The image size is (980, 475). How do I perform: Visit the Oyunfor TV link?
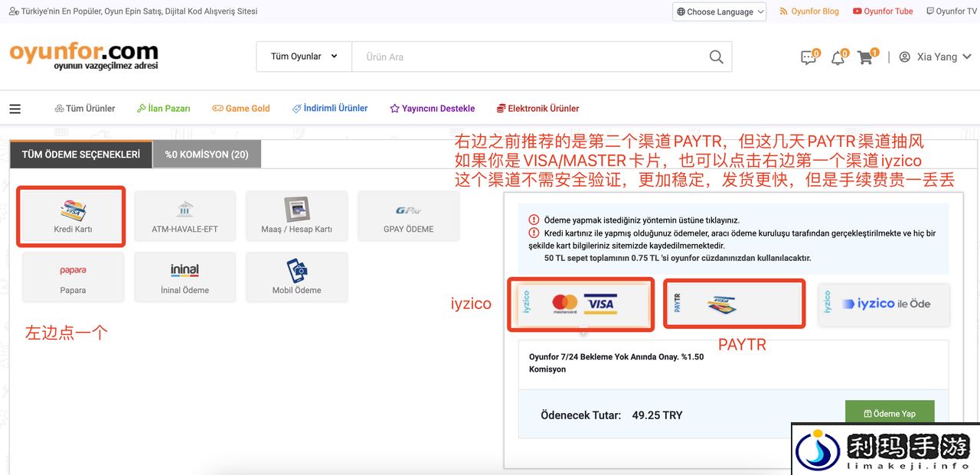(952, 11)
